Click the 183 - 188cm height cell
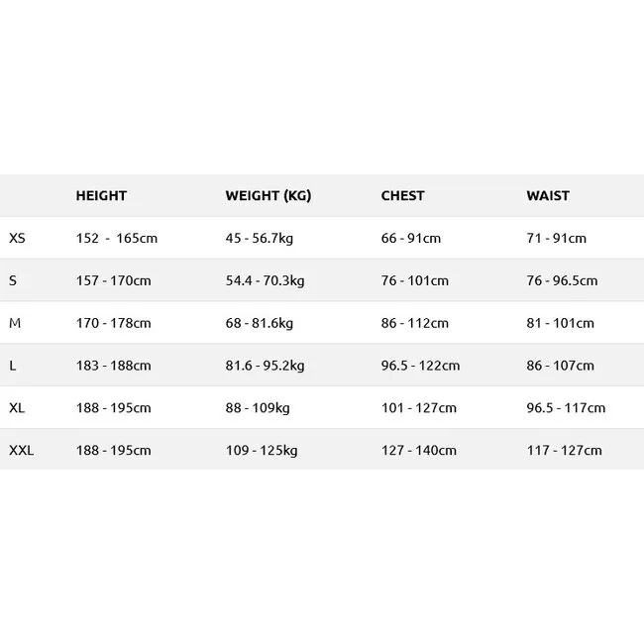The height and width of the screenshot is (644, 644). [113, 366]
